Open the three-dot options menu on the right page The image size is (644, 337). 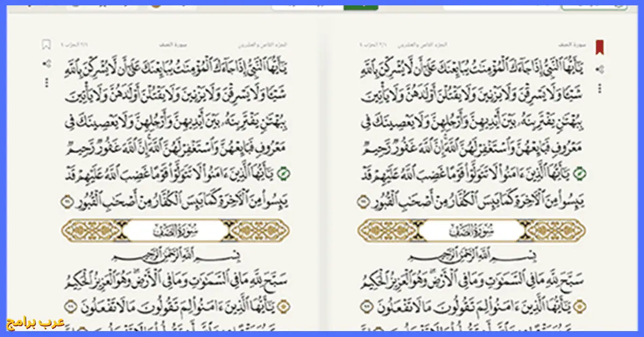[600, 89]
